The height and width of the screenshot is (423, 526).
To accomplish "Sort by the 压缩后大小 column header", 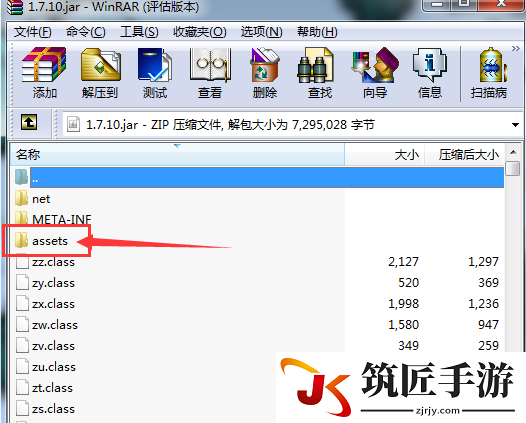I will click(x=465, y=155).
